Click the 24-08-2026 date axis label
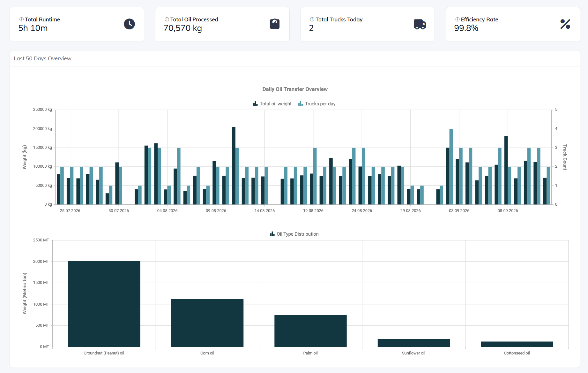 [x=362, y=211]
